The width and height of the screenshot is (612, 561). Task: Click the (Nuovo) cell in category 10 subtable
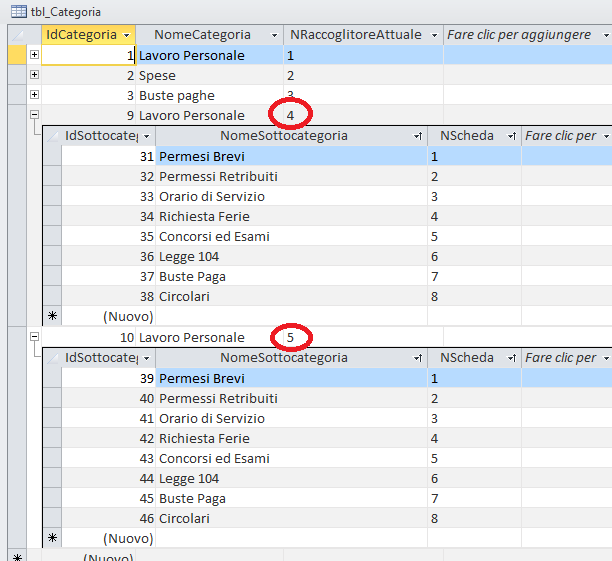click(109, 538)
